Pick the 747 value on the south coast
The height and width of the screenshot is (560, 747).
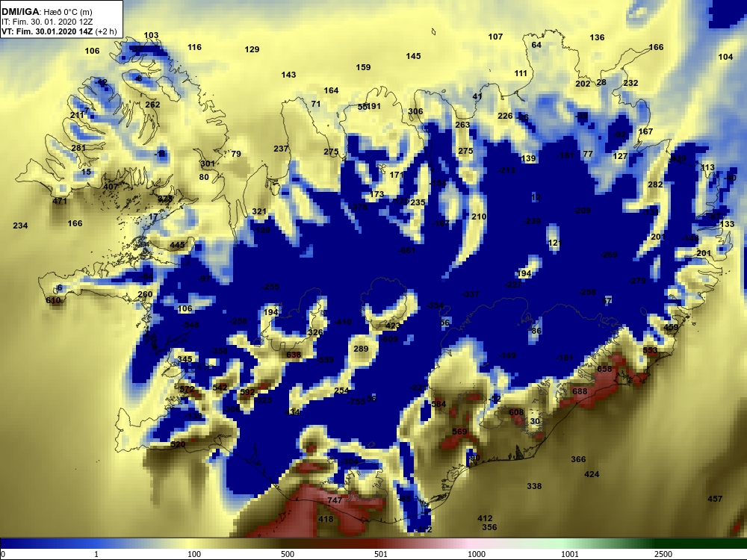tap(335, 500)
